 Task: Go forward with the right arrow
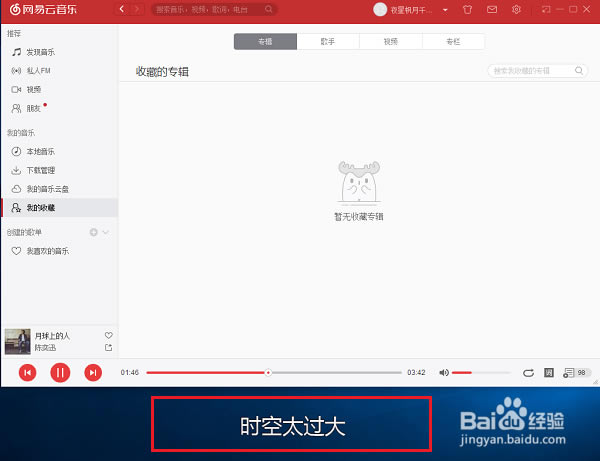click(137, 9)
